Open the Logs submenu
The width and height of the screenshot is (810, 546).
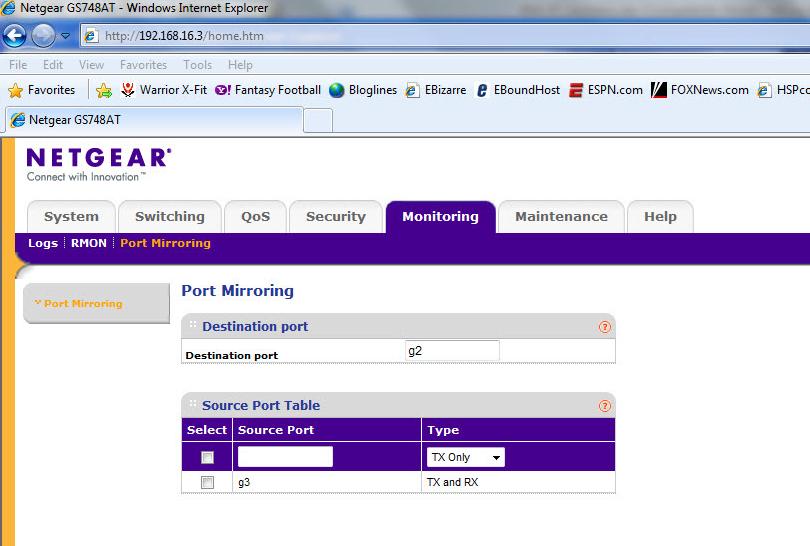43,243
